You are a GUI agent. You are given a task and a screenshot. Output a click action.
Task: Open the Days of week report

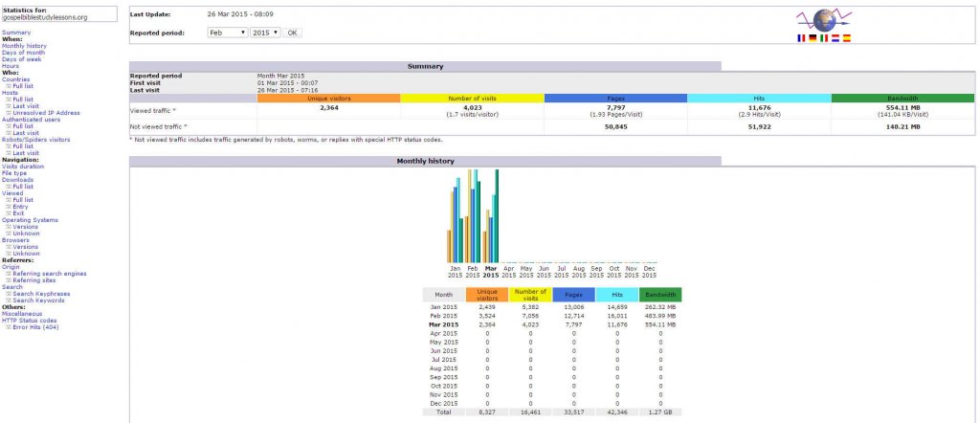23,58
